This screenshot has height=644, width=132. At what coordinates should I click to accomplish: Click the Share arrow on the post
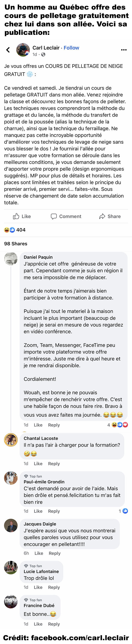[110, 216]
